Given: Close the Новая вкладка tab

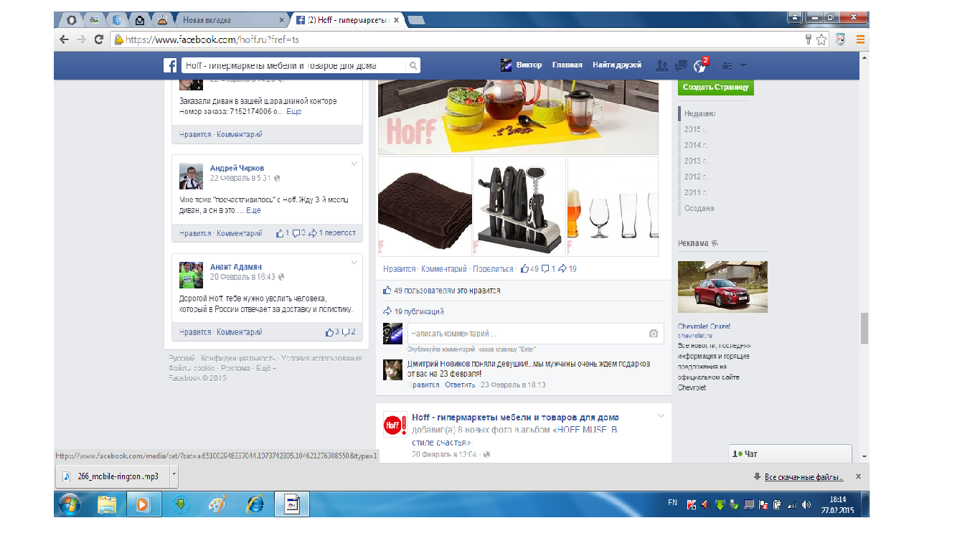Looking at the screenshot, I should (x=283, y=20).
